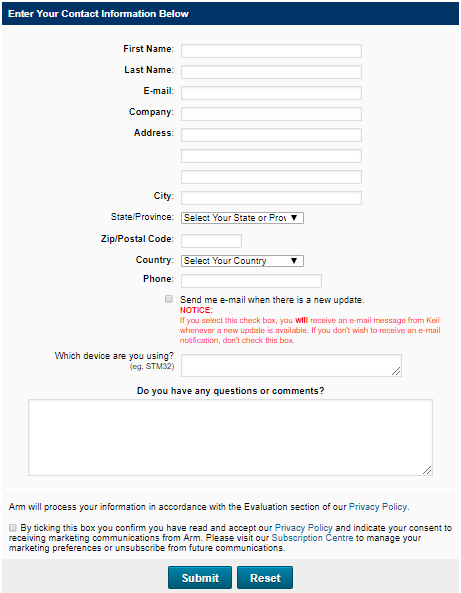Expand the Select Your Country dropdown
Screen dimensions: 461x593
pos(242,261)
